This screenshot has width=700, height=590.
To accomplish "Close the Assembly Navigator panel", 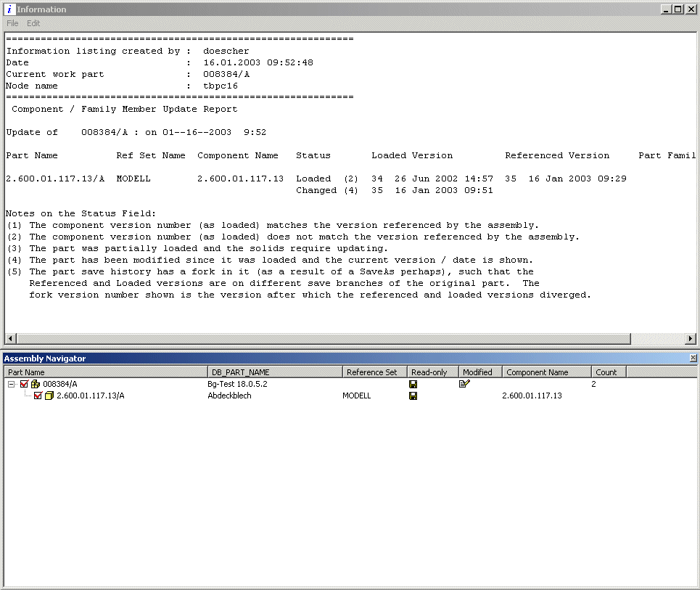I will pyautogui.click(x=693, y=358).
